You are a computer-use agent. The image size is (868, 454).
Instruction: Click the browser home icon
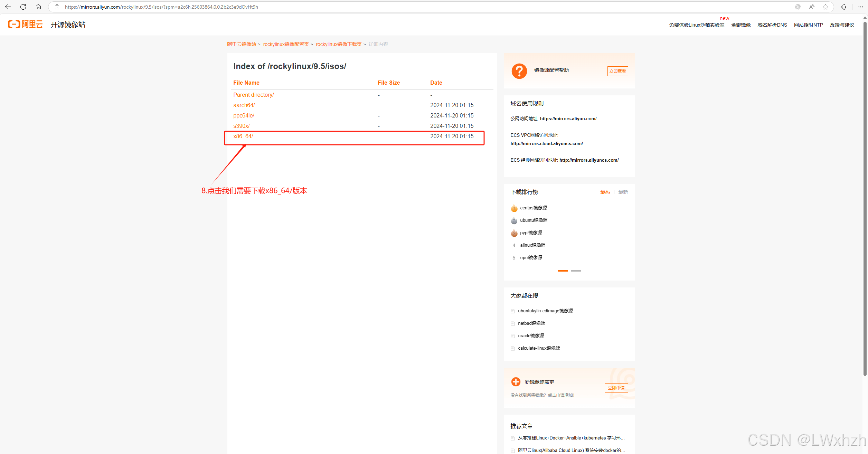coord(38,7)
